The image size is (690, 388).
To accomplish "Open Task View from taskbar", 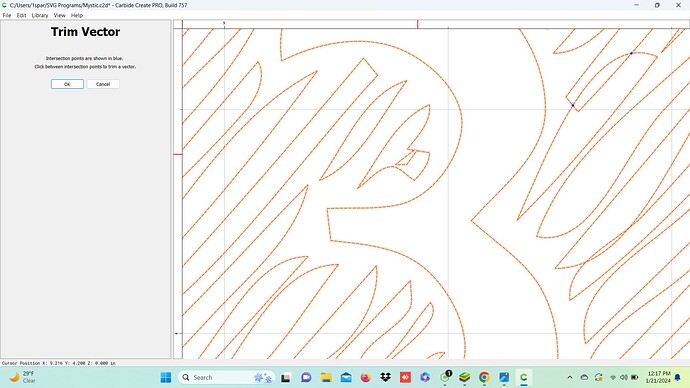I will [x=286, y=377].
